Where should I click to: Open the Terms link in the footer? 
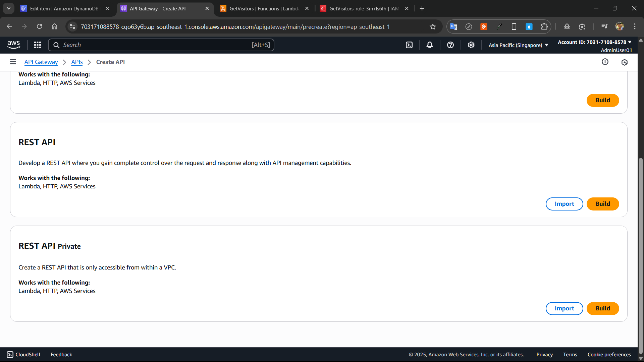pos(570,355)
